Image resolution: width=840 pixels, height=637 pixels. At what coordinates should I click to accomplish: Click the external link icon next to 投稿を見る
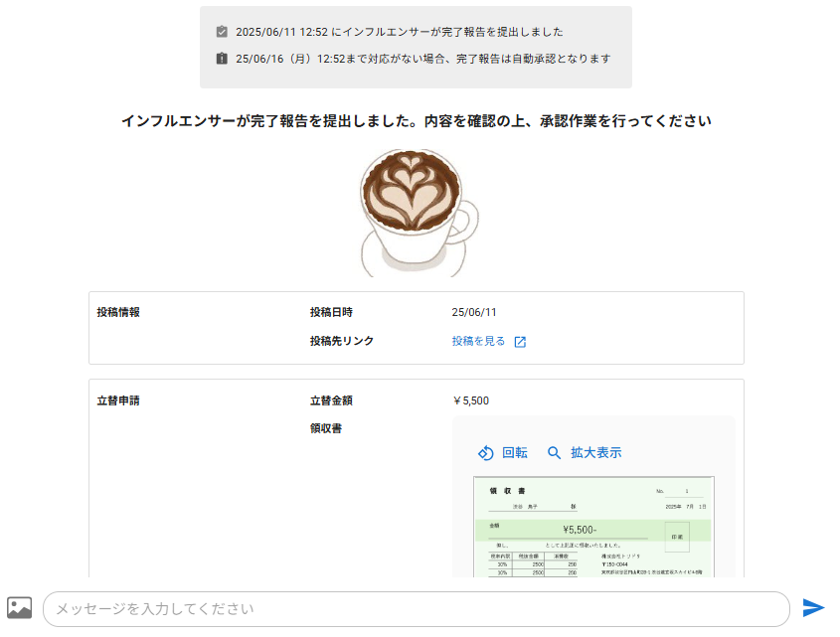[520, 339]
